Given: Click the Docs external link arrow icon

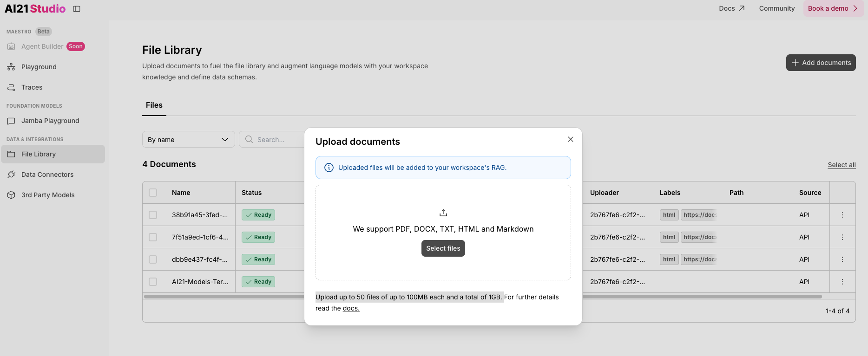Looking at the screenshot, I should coord(742,8).
